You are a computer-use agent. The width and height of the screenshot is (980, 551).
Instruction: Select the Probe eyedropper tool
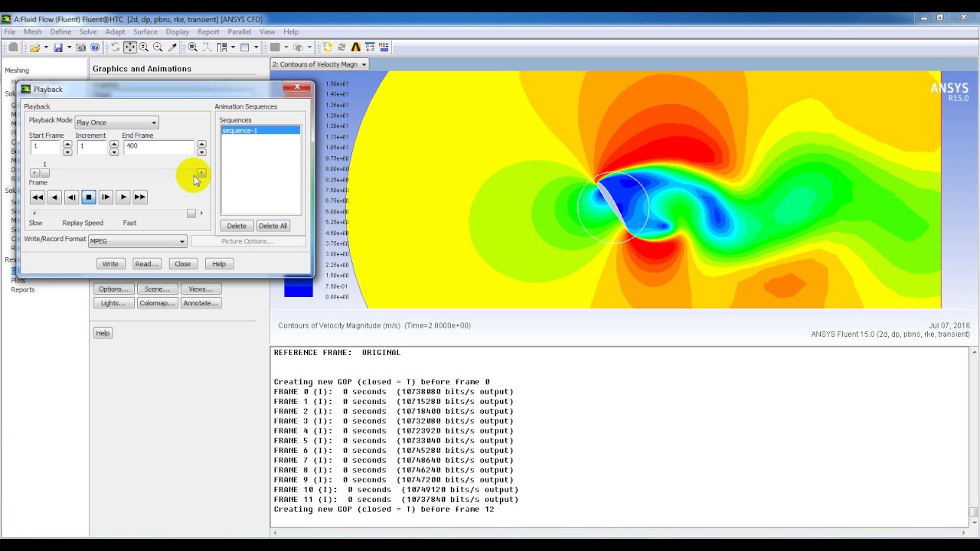click(x=172, y=47)
